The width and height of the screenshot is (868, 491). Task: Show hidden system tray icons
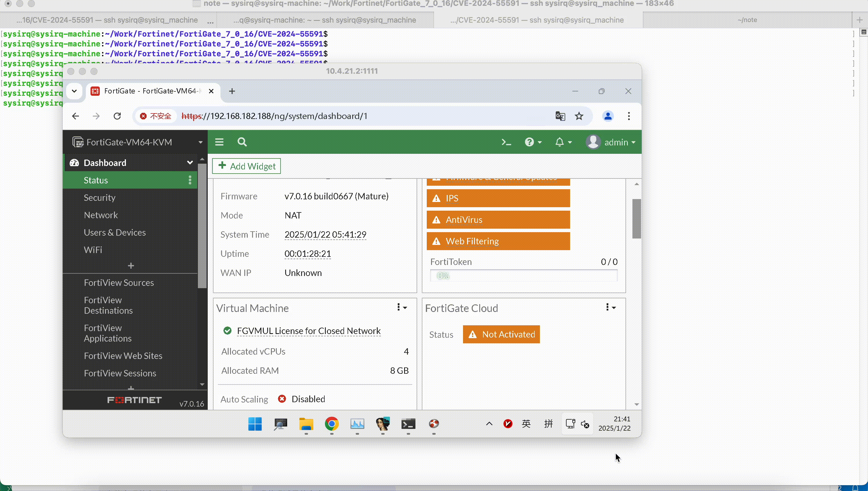[x=489, y=424]
